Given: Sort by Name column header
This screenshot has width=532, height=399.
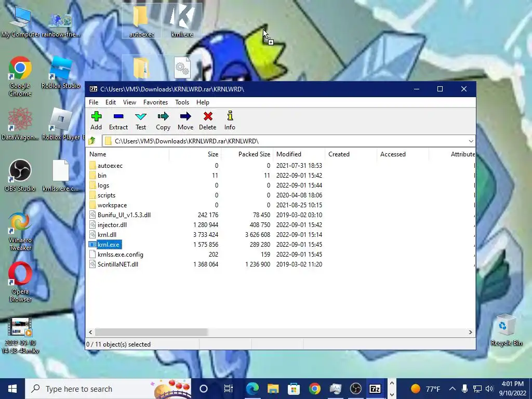Looking at the screenshot, I should pyautogui.click(x=128, y=154).
